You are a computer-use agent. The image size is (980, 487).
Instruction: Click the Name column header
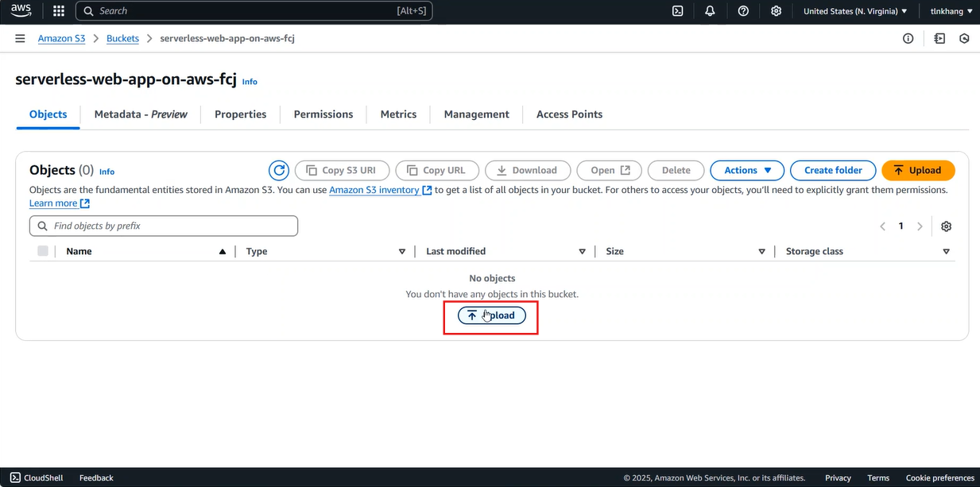(x=79, y=251)
